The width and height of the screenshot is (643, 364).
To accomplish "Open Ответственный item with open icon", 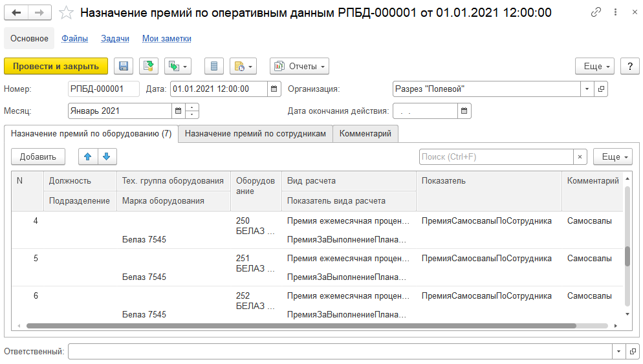I will [633, 351].
